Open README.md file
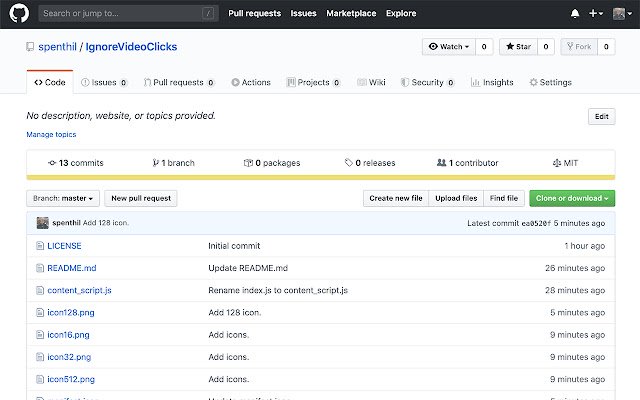This screenshot has width=640, height=400. [72, 268]
